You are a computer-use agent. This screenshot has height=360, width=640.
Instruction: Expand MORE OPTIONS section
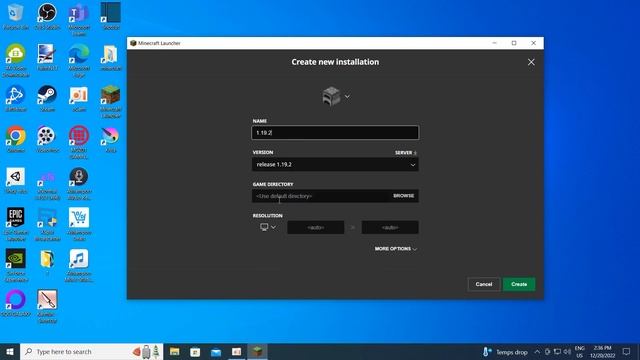396,249
